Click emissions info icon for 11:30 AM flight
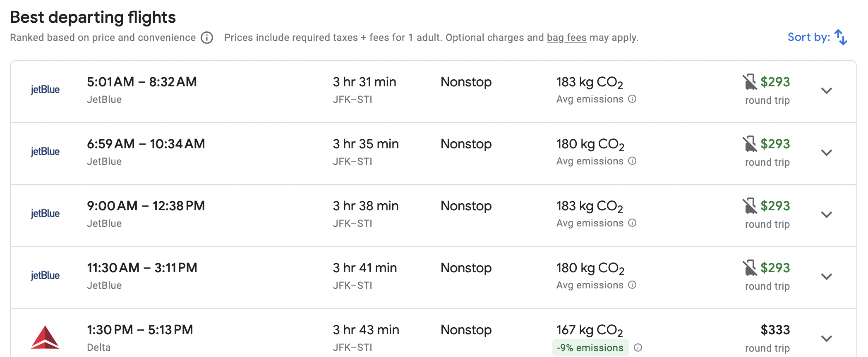The width and height of the screenshot is (868, 357). pos(632,285)
